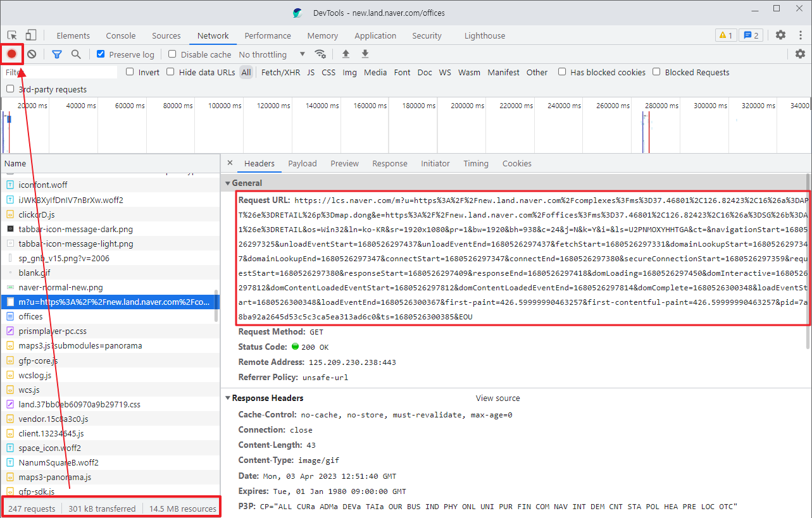Filter requests by WS
812x518 pixels.
[x=446, y=72]
